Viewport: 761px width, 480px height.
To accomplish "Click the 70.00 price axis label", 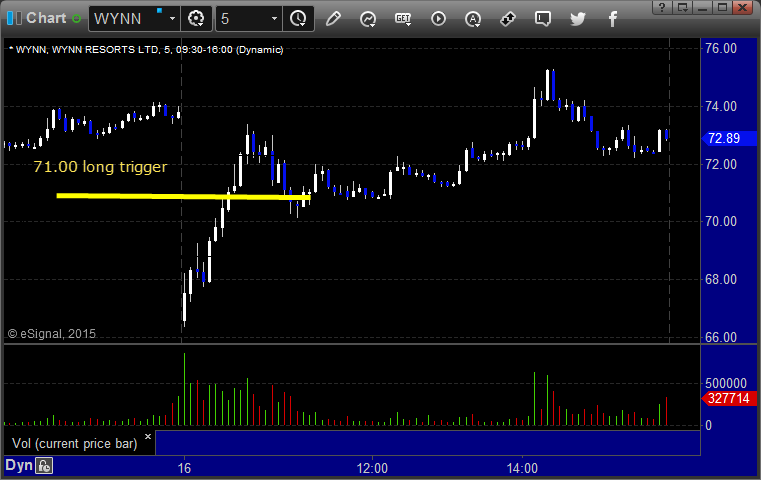I will pyautogui.click(x=721, y=221).
